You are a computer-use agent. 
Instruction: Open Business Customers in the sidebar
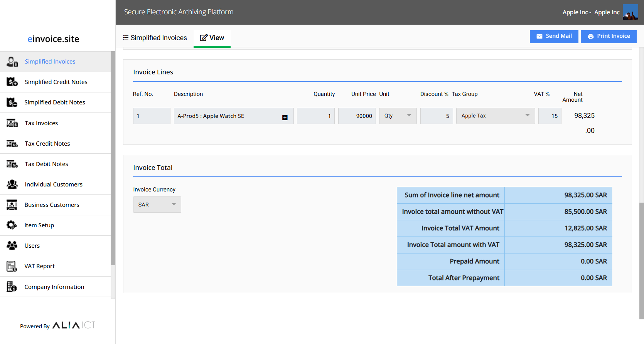click(x=52, y=205)
